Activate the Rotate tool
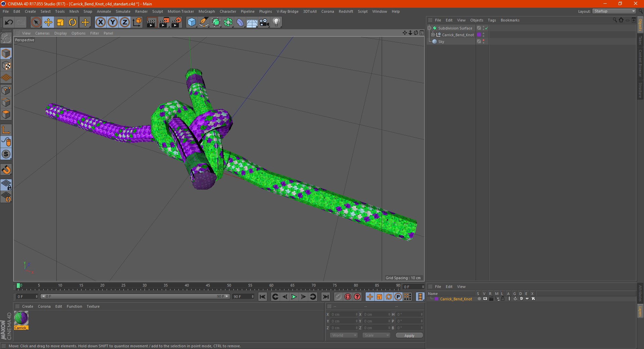This screenshot has height=349, width=644. [72, 22]
